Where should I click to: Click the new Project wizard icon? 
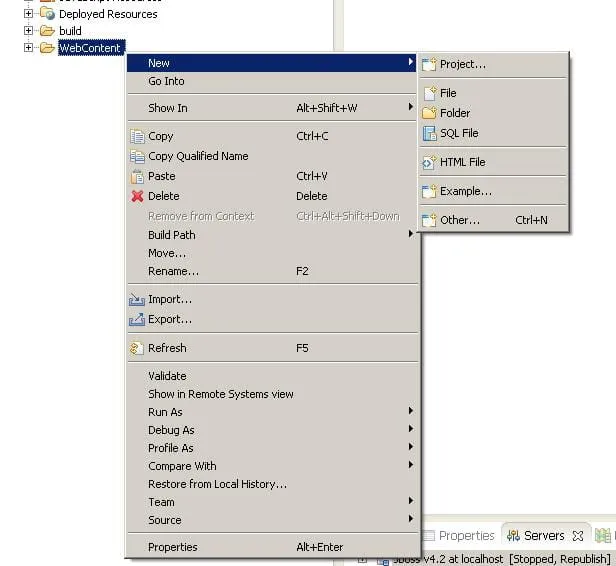(x=429, y=64)
